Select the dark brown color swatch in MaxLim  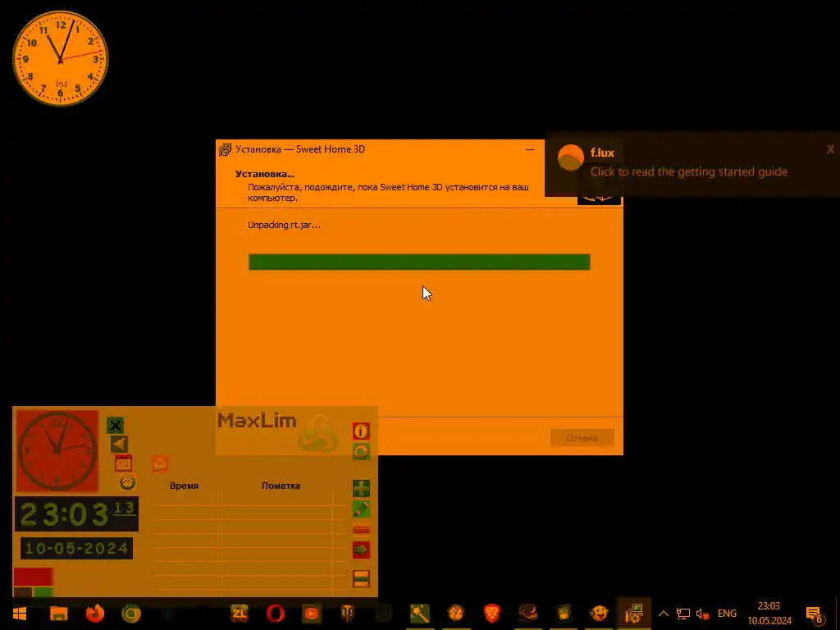pos(23,592)
